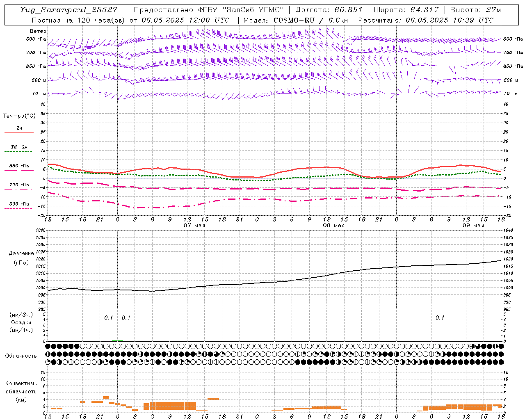Click the Рассчитано: 06.05.2025 16:39 UTC timestamp
This screenshot has height=420, width=525.
pyautogui.click(x=426, y=20)
